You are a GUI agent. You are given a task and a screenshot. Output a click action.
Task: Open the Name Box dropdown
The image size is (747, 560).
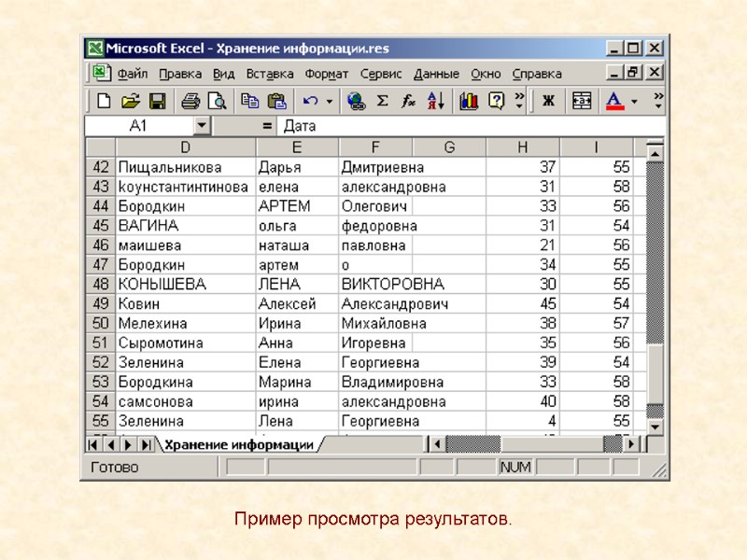point(204,124)
